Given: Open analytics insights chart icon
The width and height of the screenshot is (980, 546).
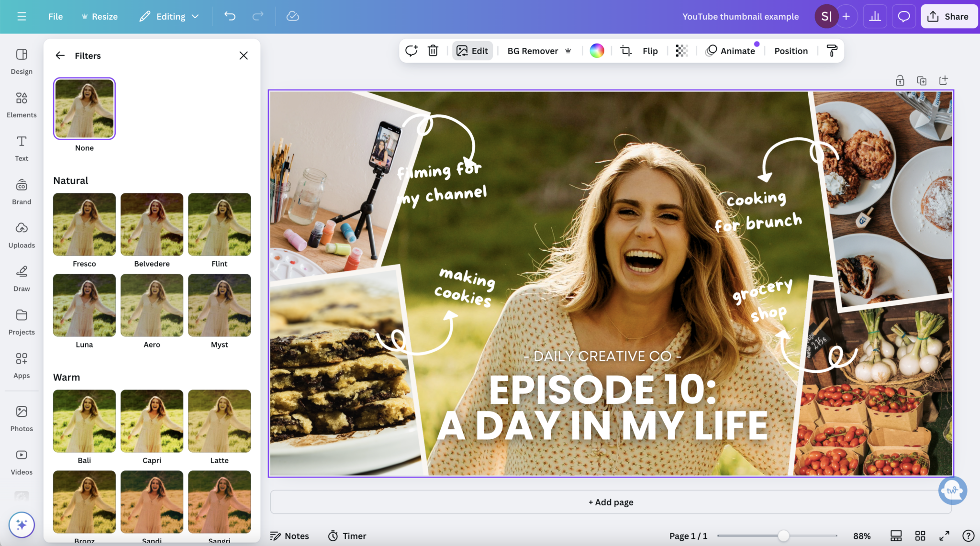Looking at the screenshot, I should click(x=875, y=16).
